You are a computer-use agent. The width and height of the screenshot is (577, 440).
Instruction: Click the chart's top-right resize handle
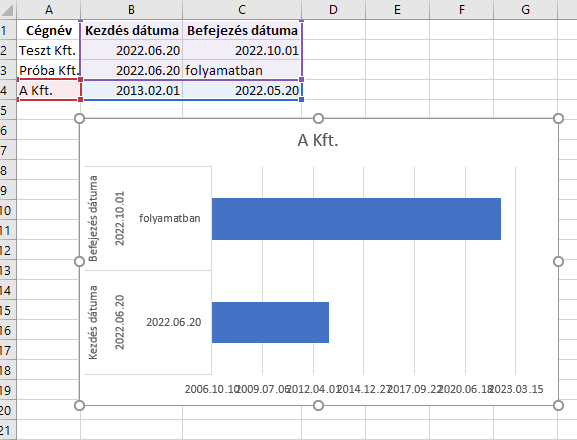(x=558, y=118)
